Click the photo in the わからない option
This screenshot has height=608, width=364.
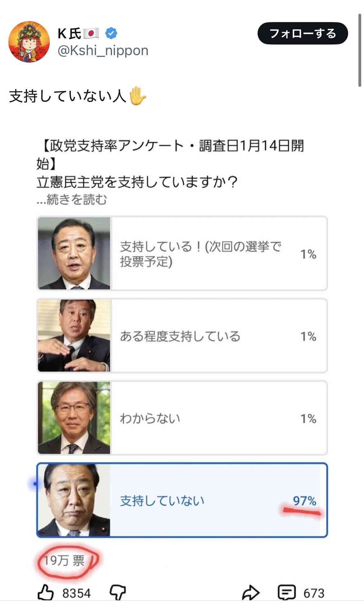(x=74, y=418)
